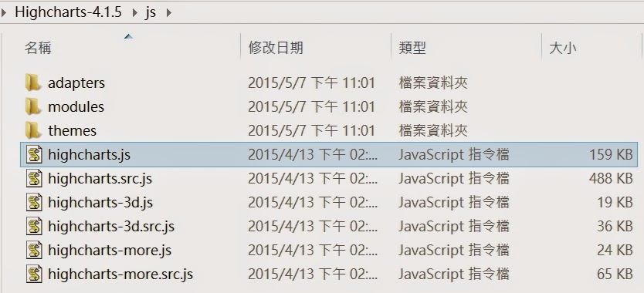Click the highcharts-more.js script file icon
Screen dimensions: 644x293
click(x=34, y=250)
